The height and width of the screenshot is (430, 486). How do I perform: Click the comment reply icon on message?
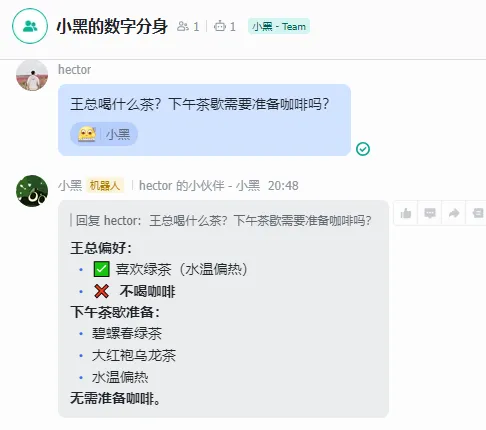coord(430,213)
